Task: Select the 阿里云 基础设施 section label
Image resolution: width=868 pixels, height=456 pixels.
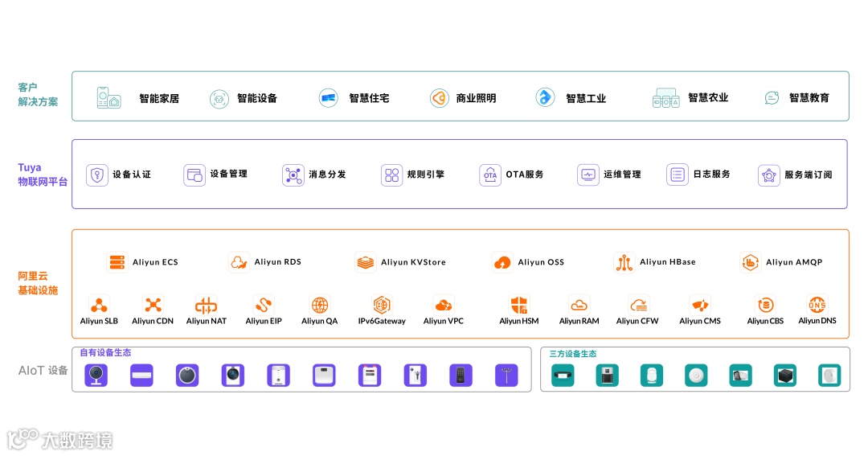Action: pyautogui.click(x=38, y=283)
